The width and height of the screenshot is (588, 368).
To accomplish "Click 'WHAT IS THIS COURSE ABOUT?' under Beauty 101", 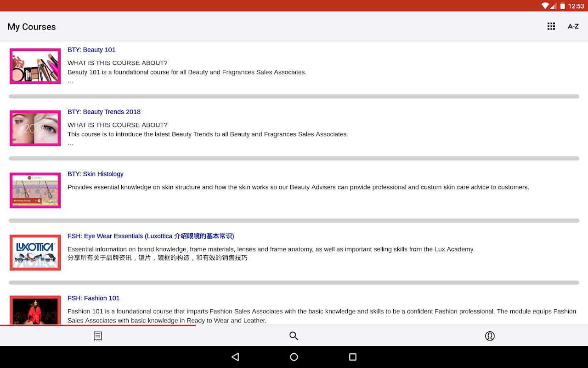I will pos(118,63).
